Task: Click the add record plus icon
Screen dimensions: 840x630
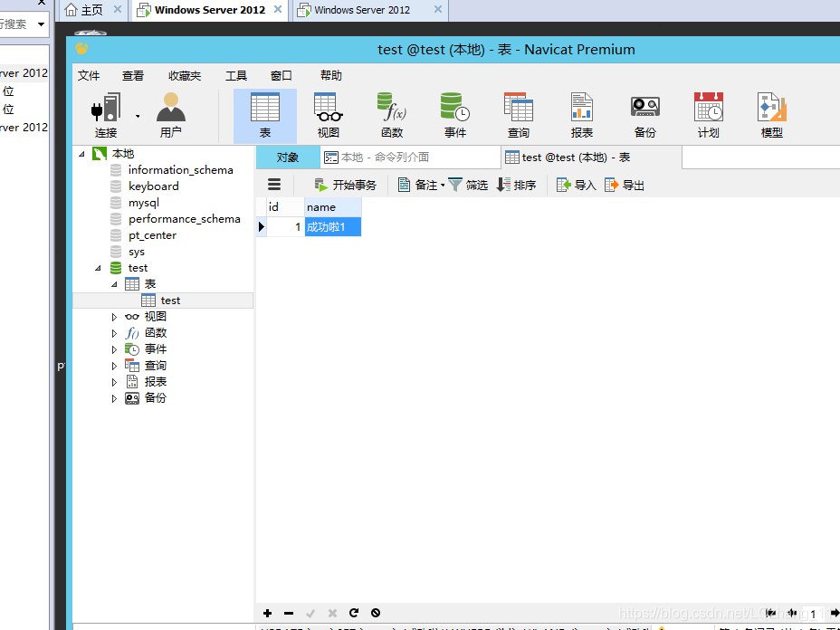Action: pyautogui.click(x=267, y=613)
